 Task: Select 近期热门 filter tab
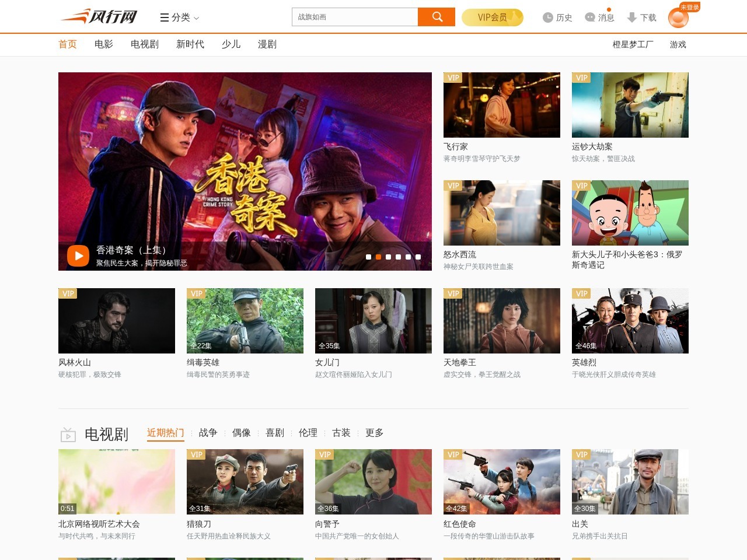point(166,433)
